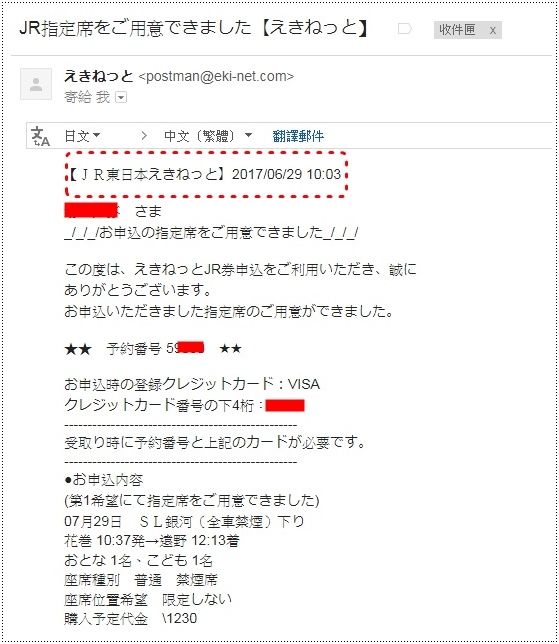Click the 購入予定代金 \1230 price line
Screen dimensions: 559x644
click(131, 619)
